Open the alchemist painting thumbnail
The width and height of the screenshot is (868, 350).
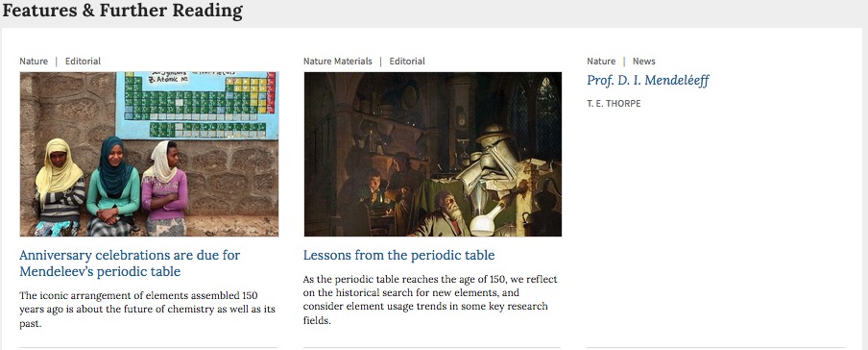click(x=432, y=154)
